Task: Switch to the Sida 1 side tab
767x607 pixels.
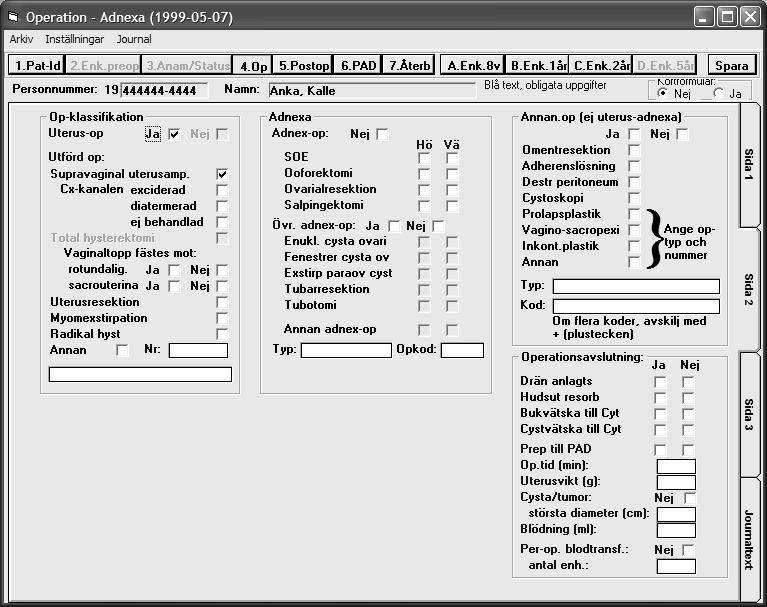Action: tap(749, 164)
